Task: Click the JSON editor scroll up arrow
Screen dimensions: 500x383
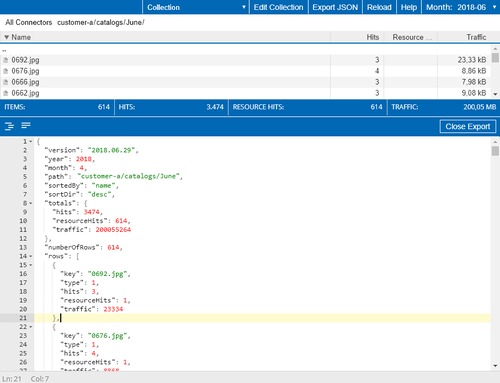Action: click(495, 141)
